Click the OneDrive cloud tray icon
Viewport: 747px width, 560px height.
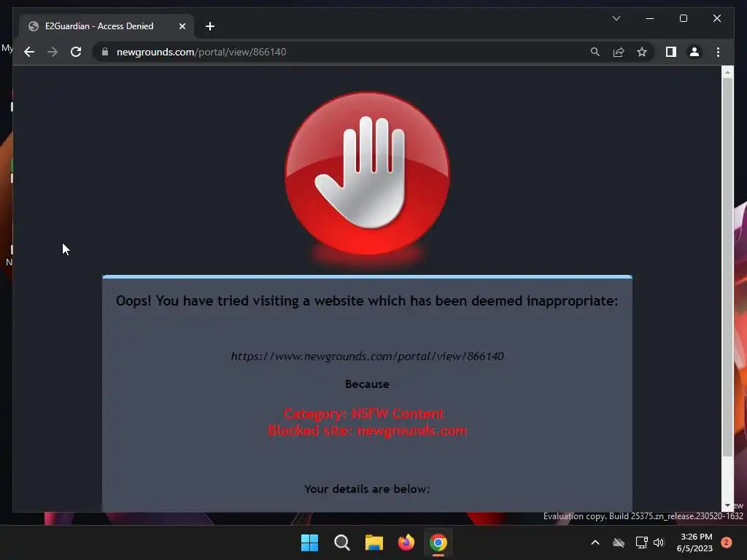tap(619, 542)
